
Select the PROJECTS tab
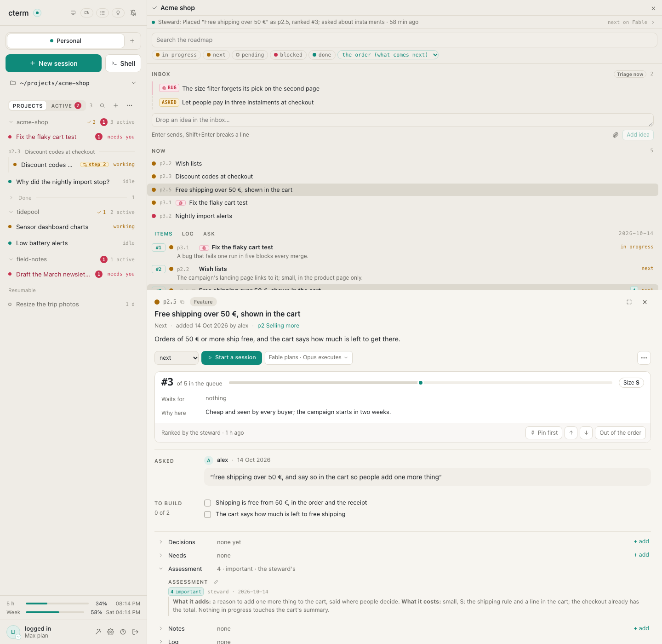point(28,106)
